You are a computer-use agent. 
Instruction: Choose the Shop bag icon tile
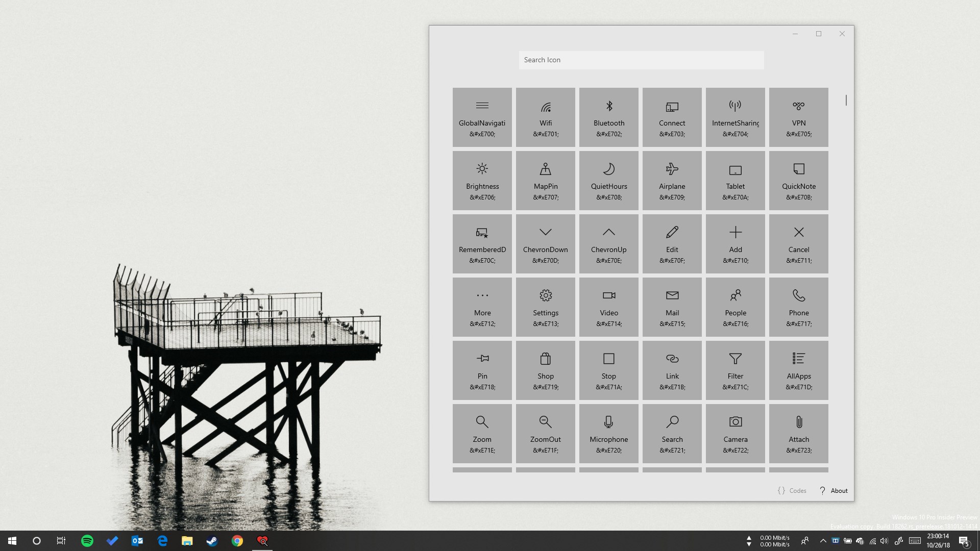pyautogui.click(x=545, y=370)
